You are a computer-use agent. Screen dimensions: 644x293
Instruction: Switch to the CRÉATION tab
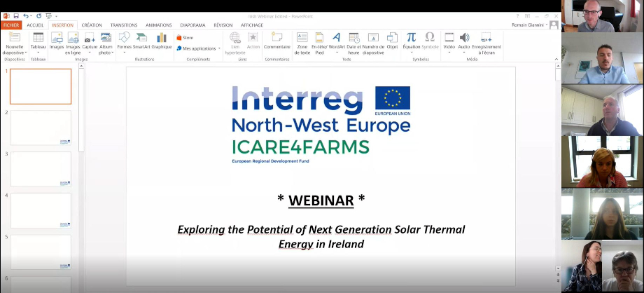[x=92, y=25]
